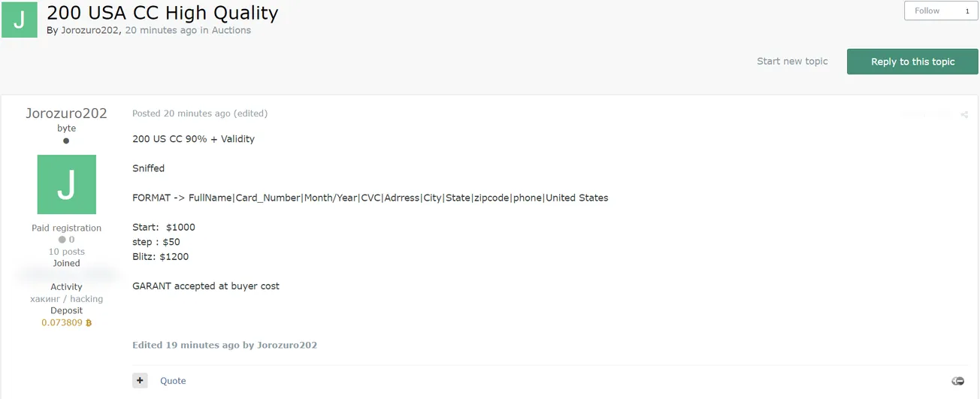
Task: Open Jorozuro202's profile from the topic byline
Action: (x=89, y=31)
